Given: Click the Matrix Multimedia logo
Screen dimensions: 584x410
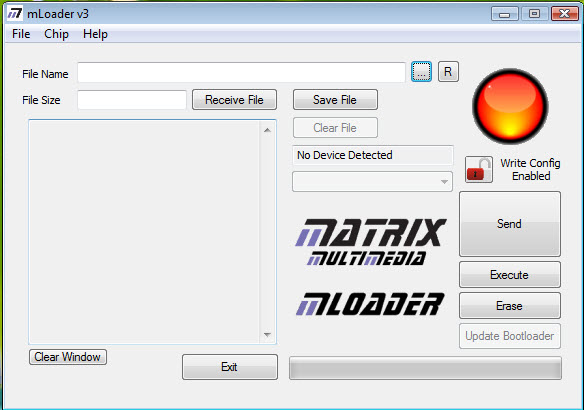Looking at the screenshot, I should pos(371,242).
